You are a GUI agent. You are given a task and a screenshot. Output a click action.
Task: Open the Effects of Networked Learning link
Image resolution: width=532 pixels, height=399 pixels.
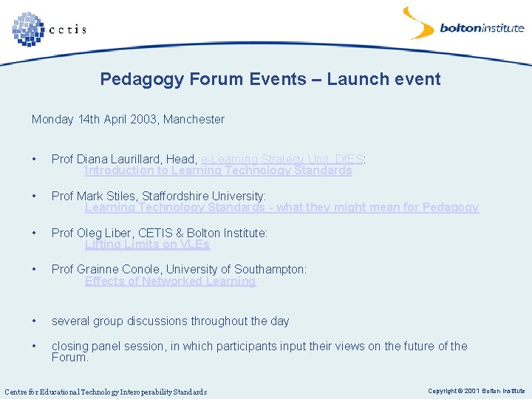point(171,281)
